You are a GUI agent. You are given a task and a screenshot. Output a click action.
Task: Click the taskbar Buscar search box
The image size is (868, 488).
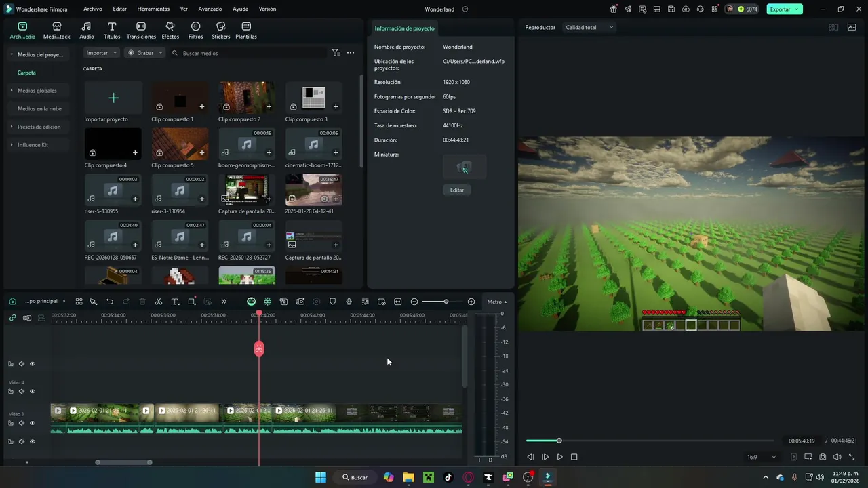(x=355, y=477)
